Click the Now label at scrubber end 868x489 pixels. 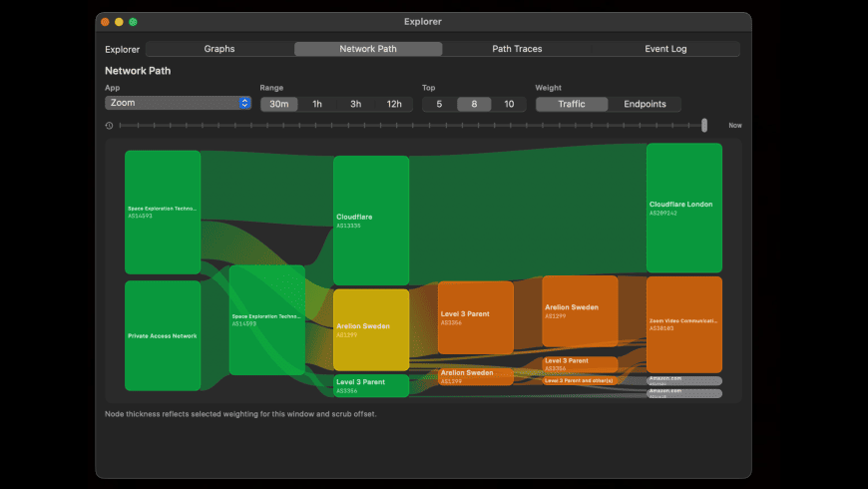point(735,126)
